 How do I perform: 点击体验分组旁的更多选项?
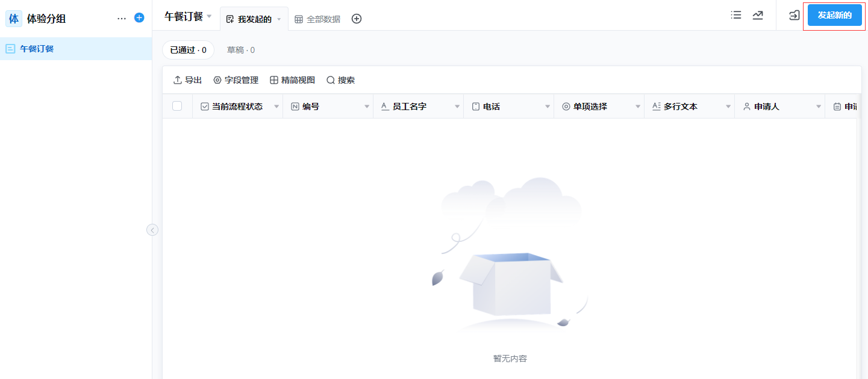(x=122, y=17)
